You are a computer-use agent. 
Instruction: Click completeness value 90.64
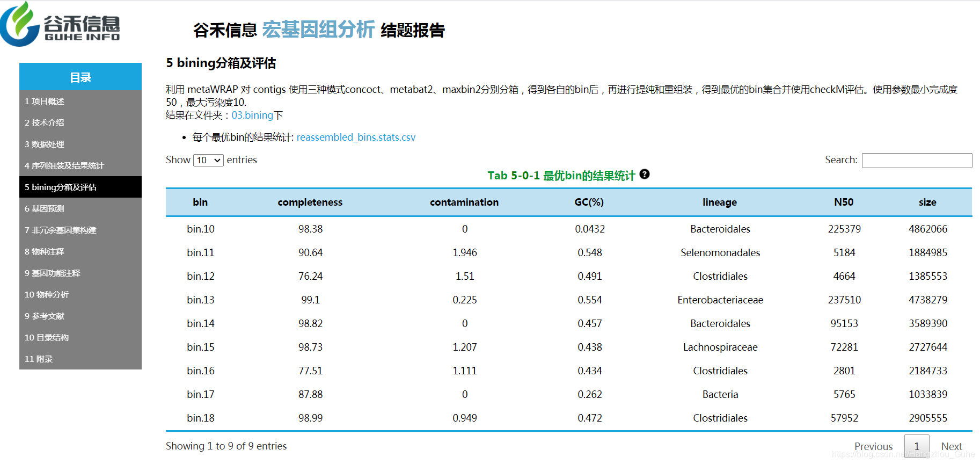311,252
